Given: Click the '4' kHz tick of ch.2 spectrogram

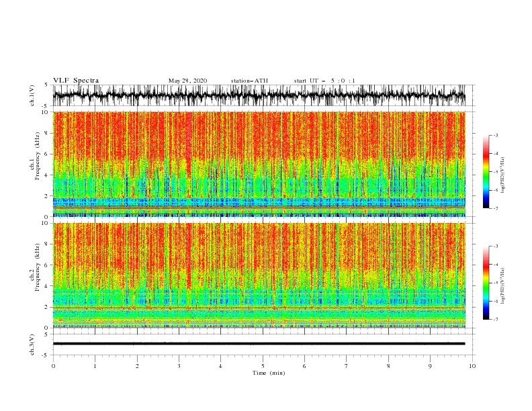Looking at the screenshot, I should coord(47,286).
